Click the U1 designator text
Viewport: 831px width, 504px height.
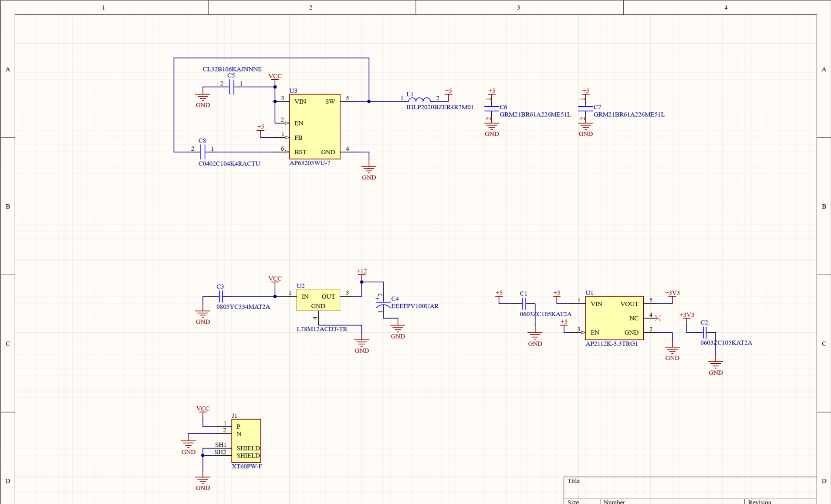pyautogui.click(x=589, y=293)
